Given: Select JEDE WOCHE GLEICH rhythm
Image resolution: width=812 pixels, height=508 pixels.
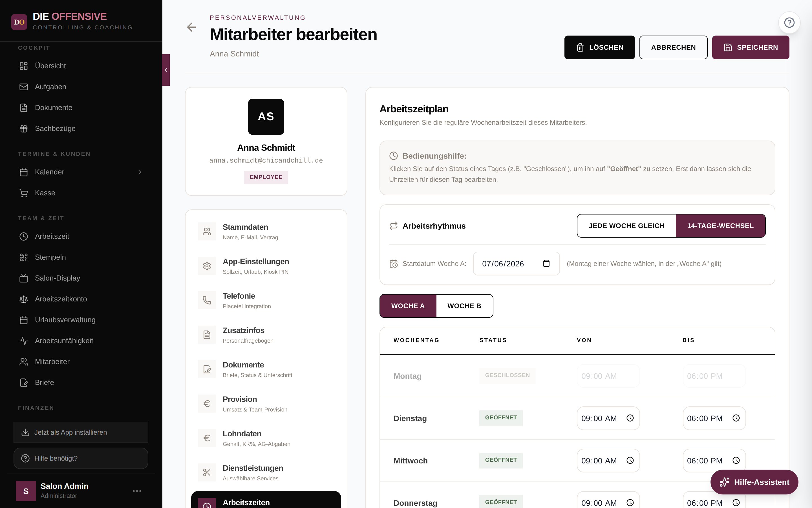Looking at the screenshot, I should click(x=626, y=226).
